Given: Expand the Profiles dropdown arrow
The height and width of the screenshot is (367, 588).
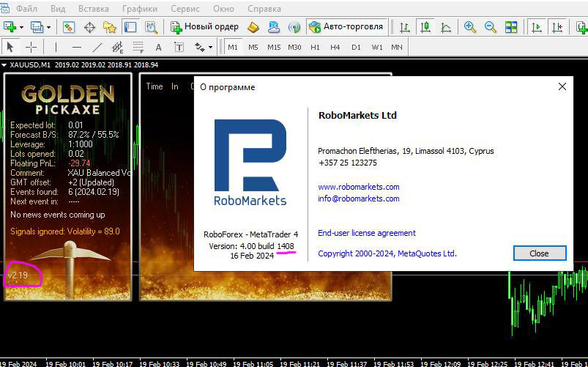Looking at the screenshot, I should [49, 27].
